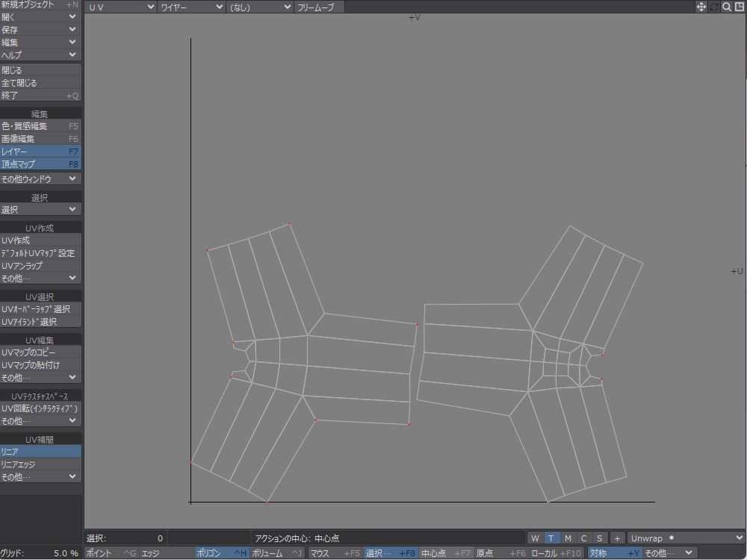Click the UVアンラップ button
The width and height of the screenshot is (747, 560).
point(40,266)
